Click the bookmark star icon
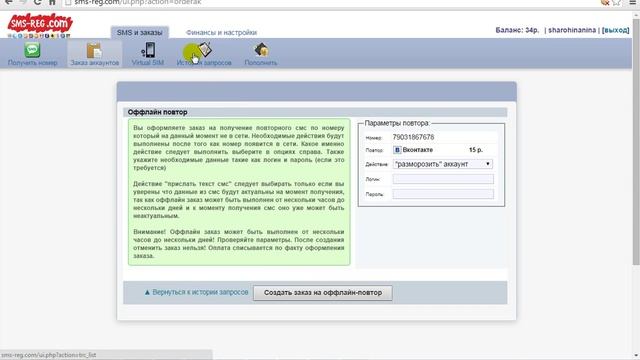This screenshot has height=360, width=640. 617,2
